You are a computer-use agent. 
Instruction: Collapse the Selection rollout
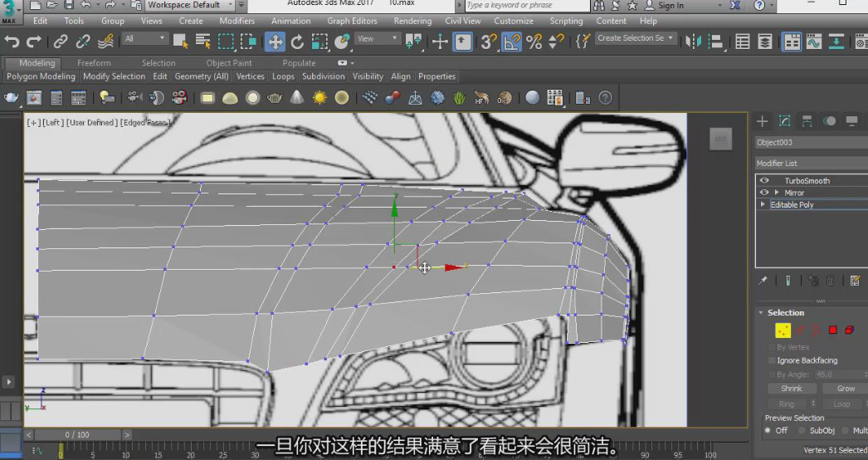[x=785, y=312]
